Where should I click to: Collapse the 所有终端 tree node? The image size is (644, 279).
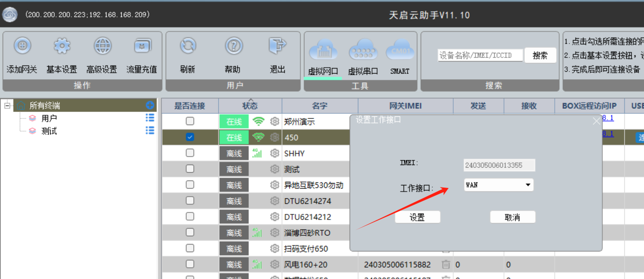[x=7, y=106]
